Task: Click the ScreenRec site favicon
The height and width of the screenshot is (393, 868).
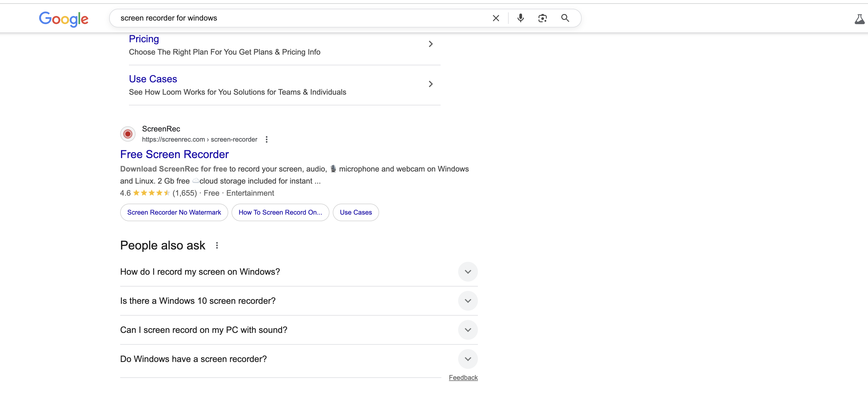Action: coord(128,134)
